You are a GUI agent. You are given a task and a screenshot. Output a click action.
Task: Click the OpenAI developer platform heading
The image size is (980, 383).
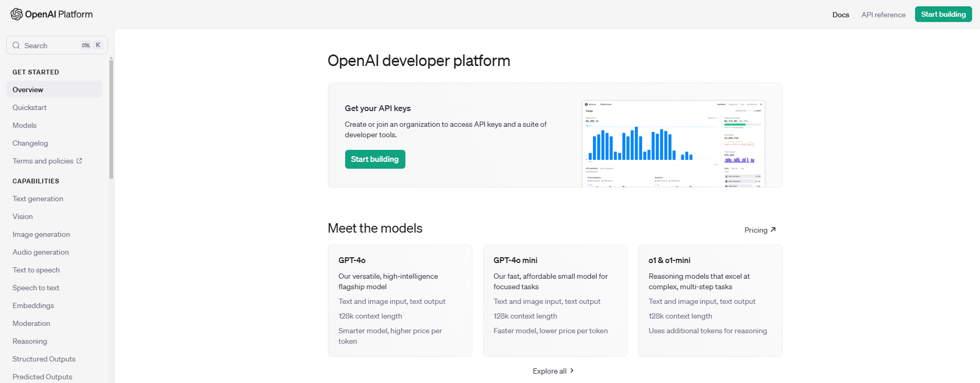419,61
